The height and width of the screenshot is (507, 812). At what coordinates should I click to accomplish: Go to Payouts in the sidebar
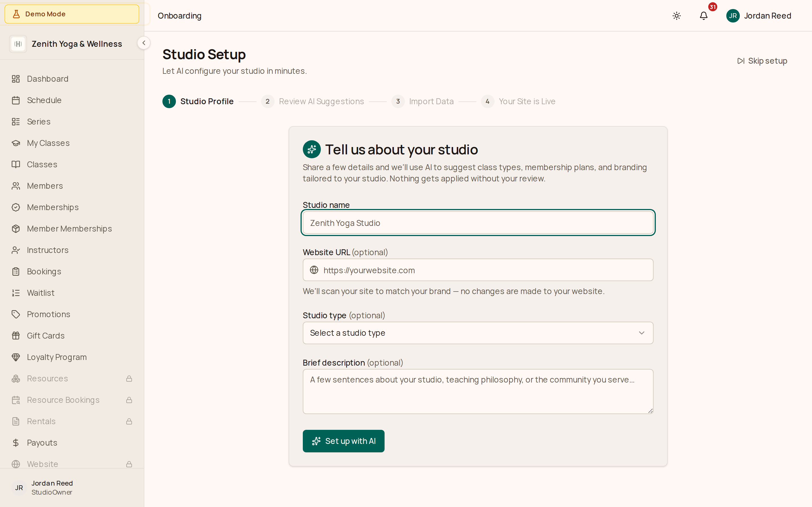(x=42, y=442)
